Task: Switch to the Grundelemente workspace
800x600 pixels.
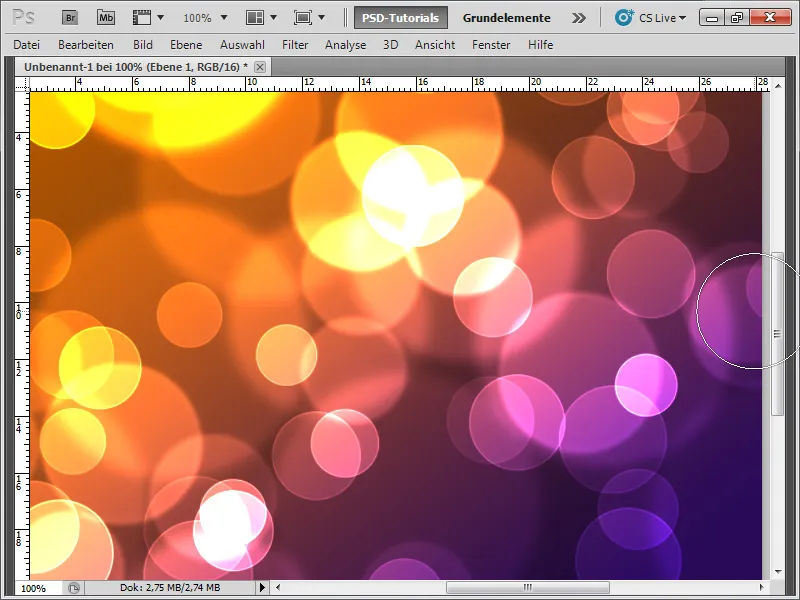Action: (x=507, y=18)
